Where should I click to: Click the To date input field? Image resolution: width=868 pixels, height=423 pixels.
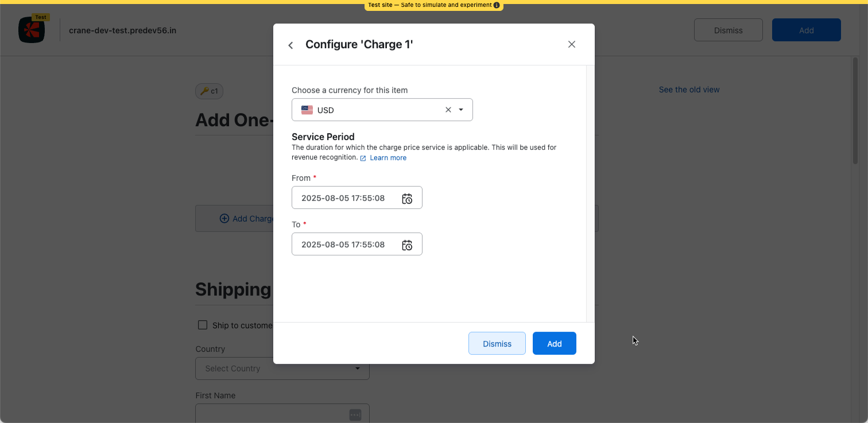pos(343,245)
